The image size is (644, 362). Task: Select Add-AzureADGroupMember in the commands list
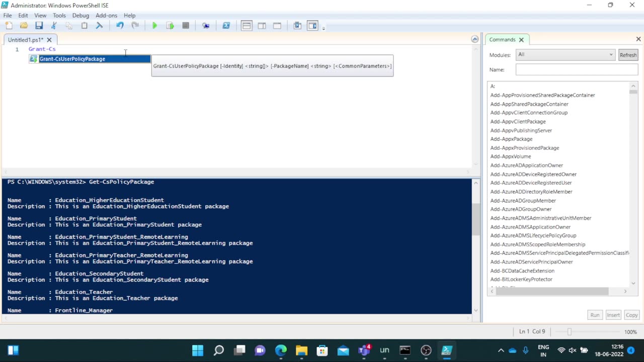(523, 201)
